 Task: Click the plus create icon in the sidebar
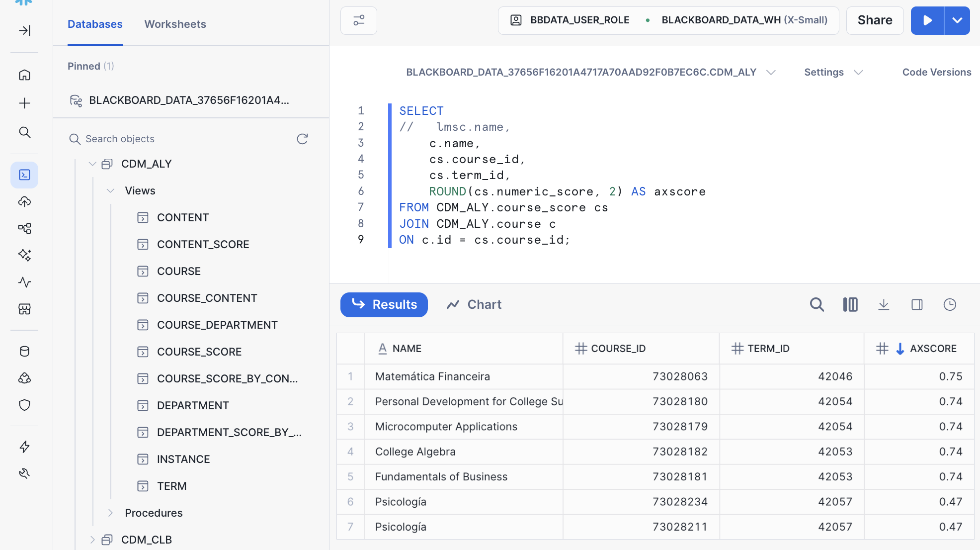[24, 103]
